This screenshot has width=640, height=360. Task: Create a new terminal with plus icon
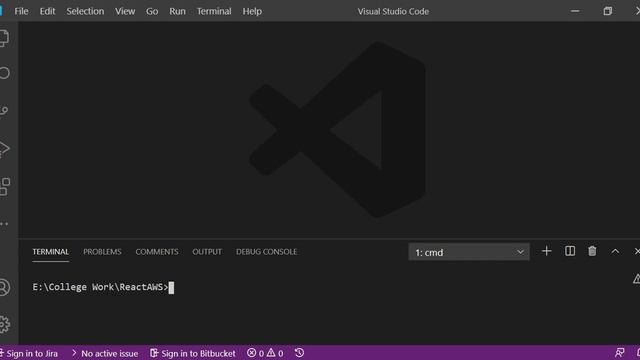pos(547,251)
